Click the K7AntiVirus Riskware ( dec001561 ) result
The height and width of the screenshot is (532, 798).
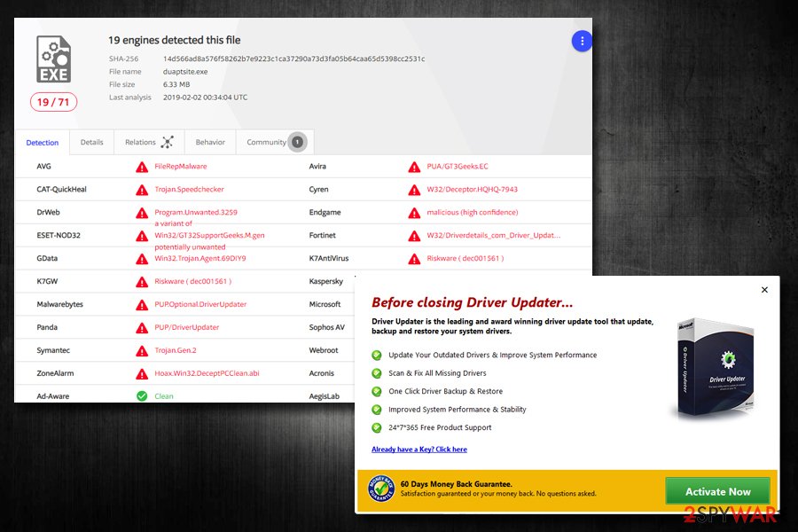(465, 258)
